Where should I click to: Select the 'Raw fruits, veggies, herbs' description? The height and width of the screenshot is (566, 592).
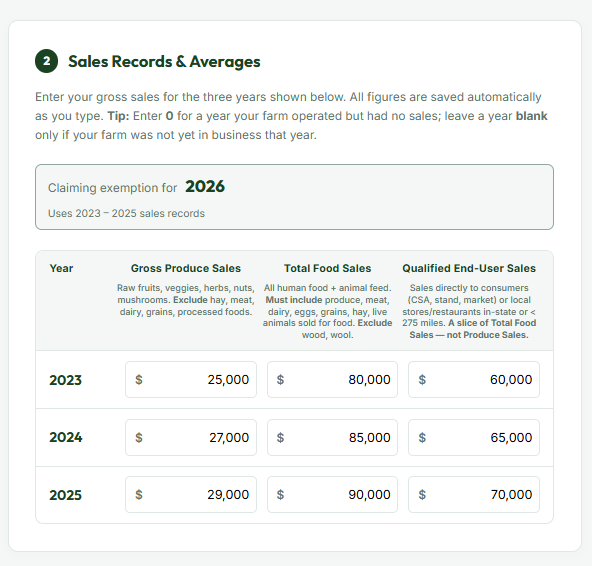point(186,300)
